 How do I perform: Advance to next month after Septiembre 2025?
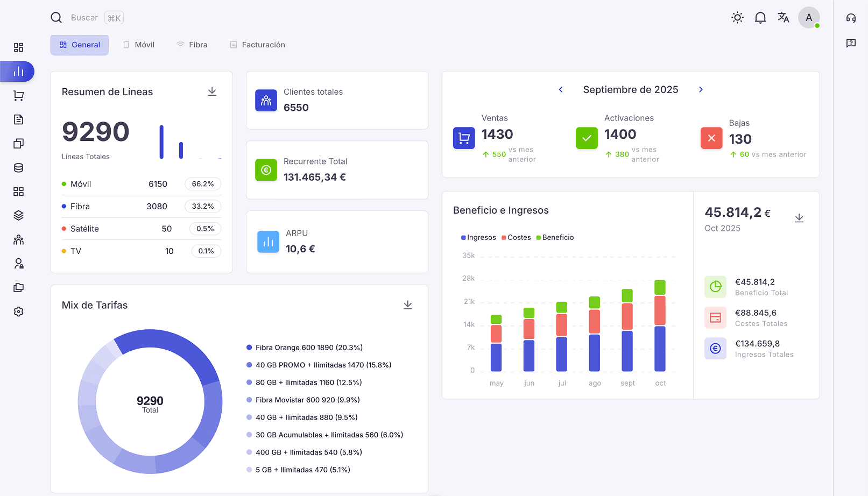tap(701, 90)
